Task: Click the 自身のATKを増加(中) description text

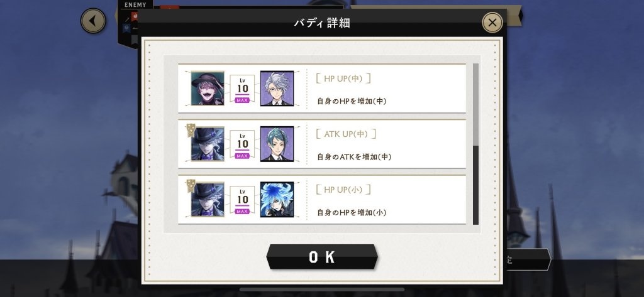Action: click(x=354, y=157)
